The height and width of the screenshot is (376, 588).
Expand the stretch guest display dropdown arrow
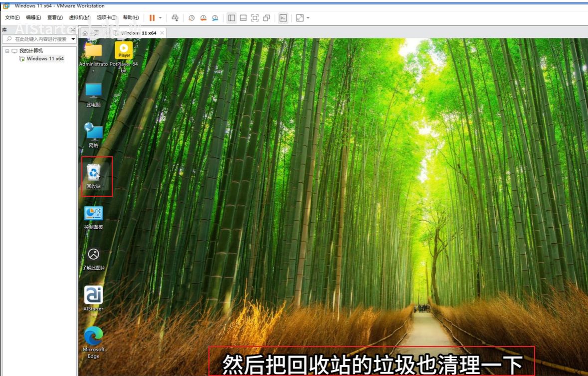point(308,18)
